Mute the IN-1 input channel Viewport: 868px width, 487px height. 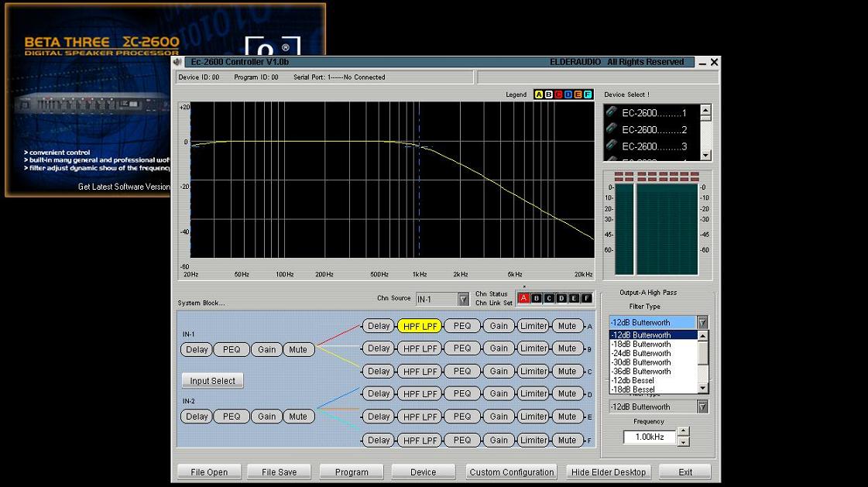pyautogui.click(x=298, y=350)
